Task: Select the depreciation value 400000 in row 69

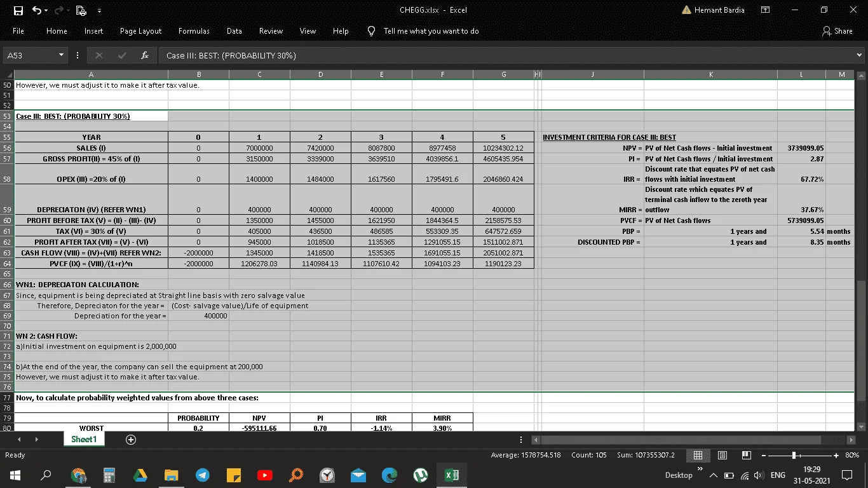Action: click(198, 316)
